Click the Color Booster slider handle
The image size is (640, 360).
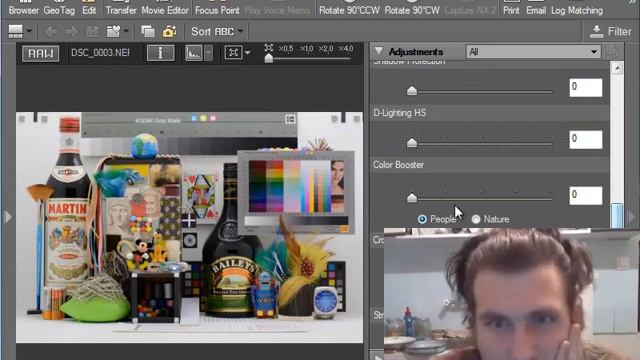pos(412,198)
